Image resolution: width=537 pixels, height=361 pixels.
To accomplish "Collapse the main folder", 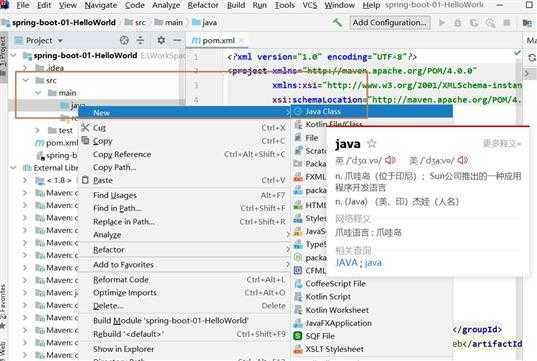I will coord(38,93).
